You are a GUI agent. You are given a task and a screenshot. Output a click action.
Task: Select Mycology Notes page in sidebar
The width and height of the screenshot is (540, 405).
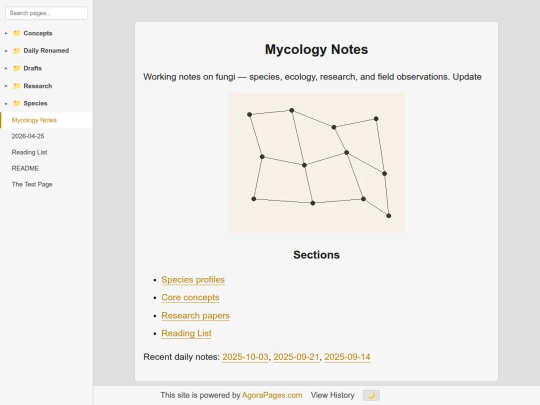[x=46, y=120]
